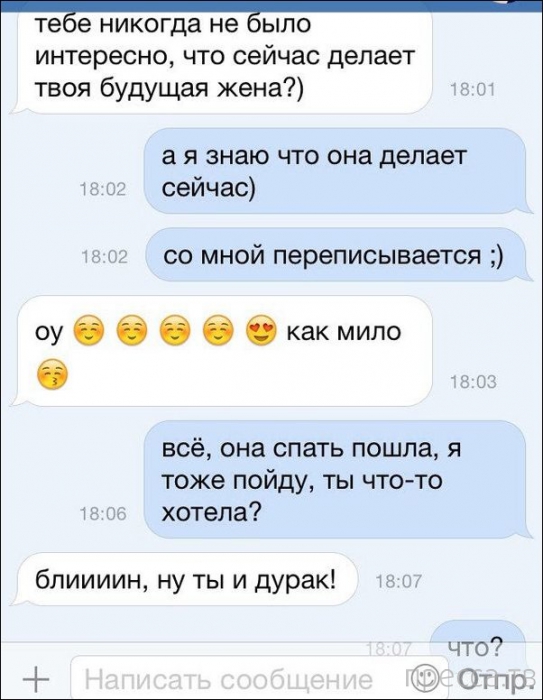The image size is (543, 700).
Task: Tap the 18:01 timestamp
Action: (473, 91)
